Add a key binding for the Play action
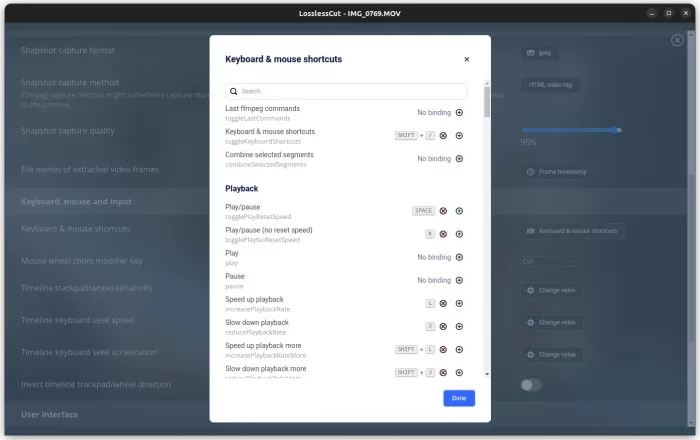Image resolution: width=700 pixels, height=440 pixels. point(459,257)
